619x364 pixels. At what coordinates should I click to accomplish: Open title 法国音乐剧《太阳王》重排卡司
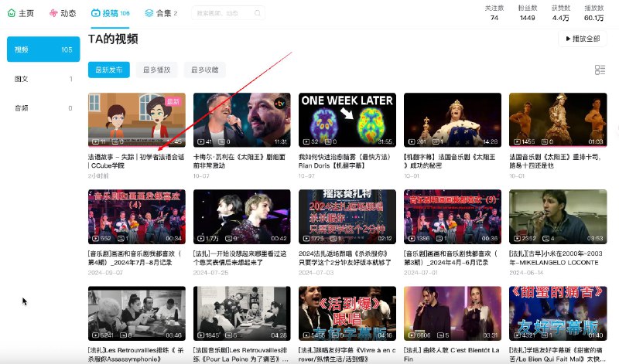tap(556, 162)
